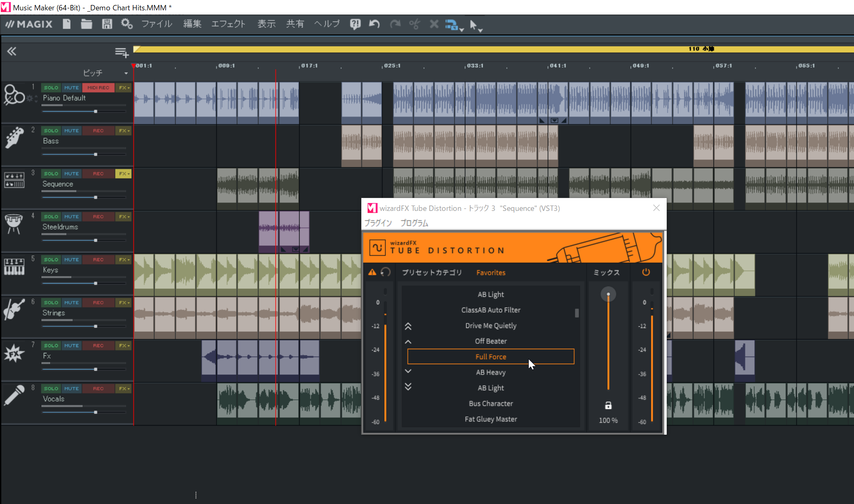Open the FX menu on Sequence track
Viewport: 854px width, 504px height.
[123, 174]
